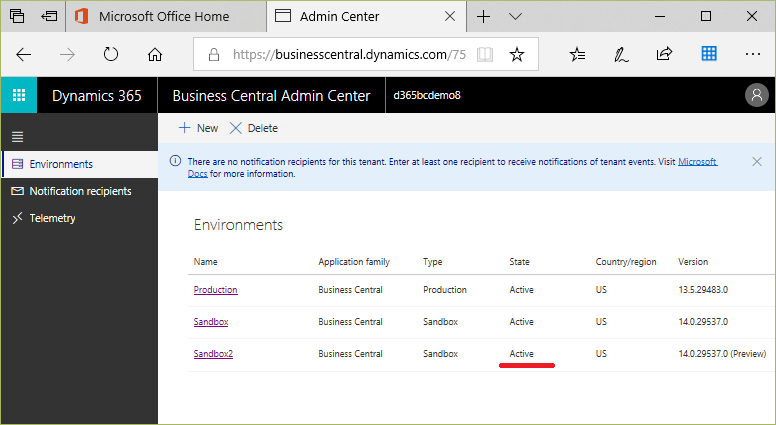This screenshot has height=425, width=776.
Task: Open the Sandbox environment link
Action: tap(211, 322)
